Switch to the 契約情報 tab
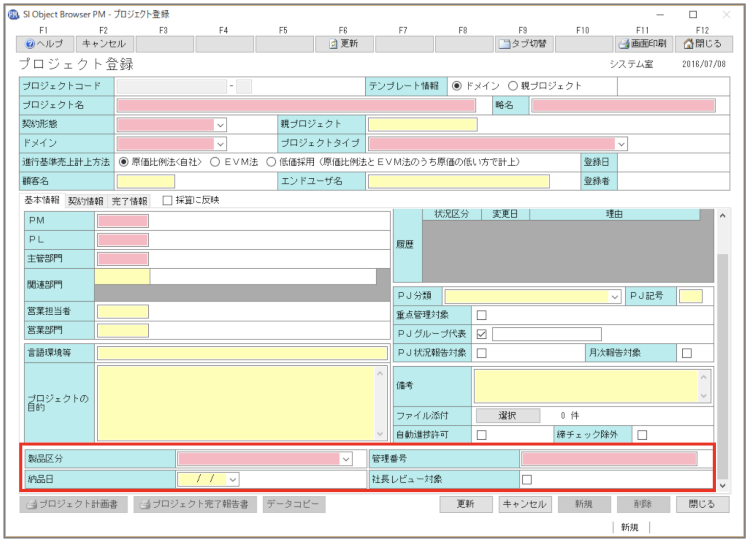The image size is (750, 542). pyautogui.click(x=86, y=200)
